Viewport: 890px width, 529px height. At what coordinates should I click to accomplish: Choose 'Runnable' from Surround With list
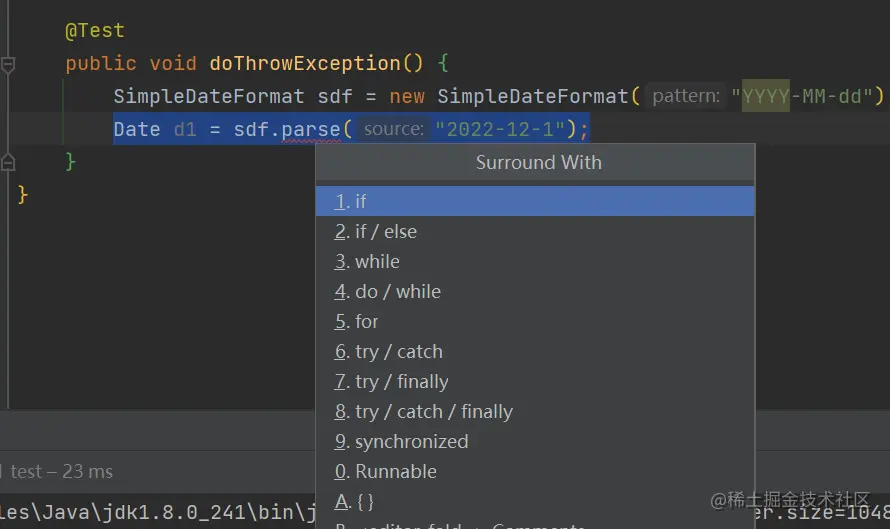(x=535, y=472)
